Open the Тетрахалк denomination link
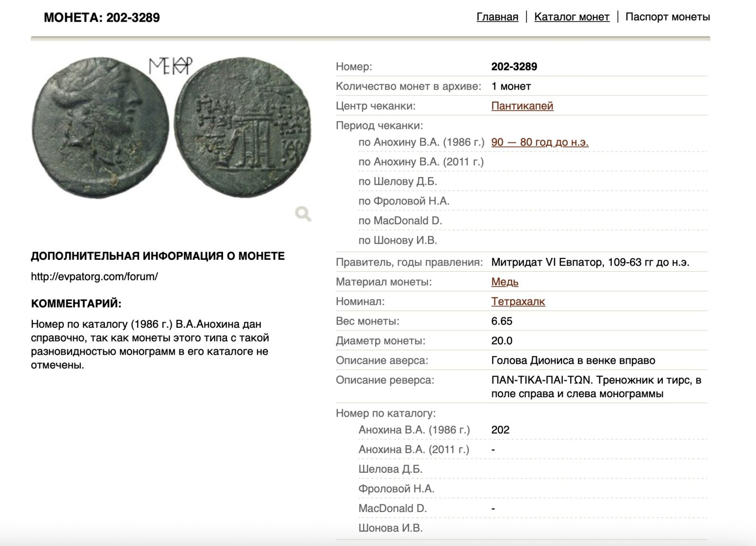Viewport: 756px width, 546px height. [x=518, y=301]
